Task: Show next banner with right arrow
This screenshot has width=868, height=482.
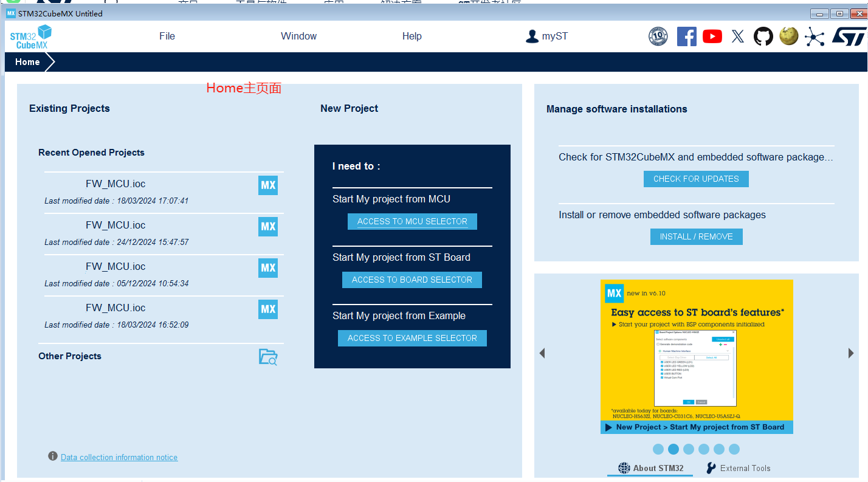Action: (x=851, y=353)
